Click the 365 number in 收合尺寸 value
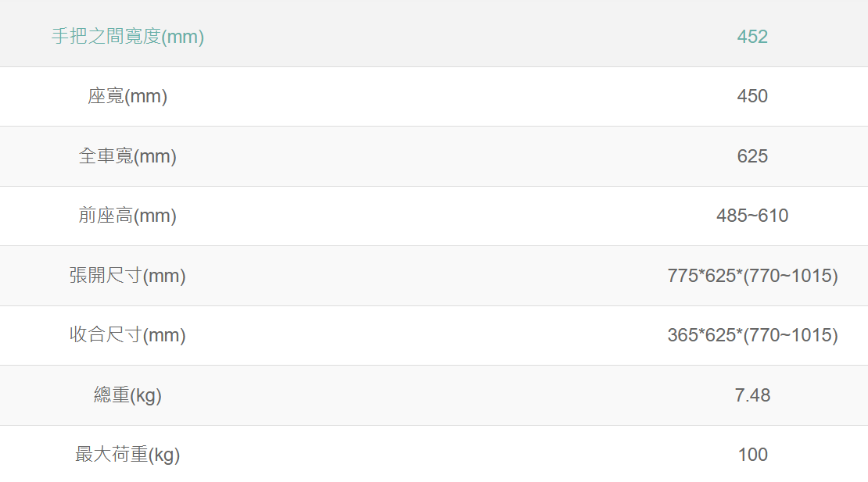 click(682, 335)
